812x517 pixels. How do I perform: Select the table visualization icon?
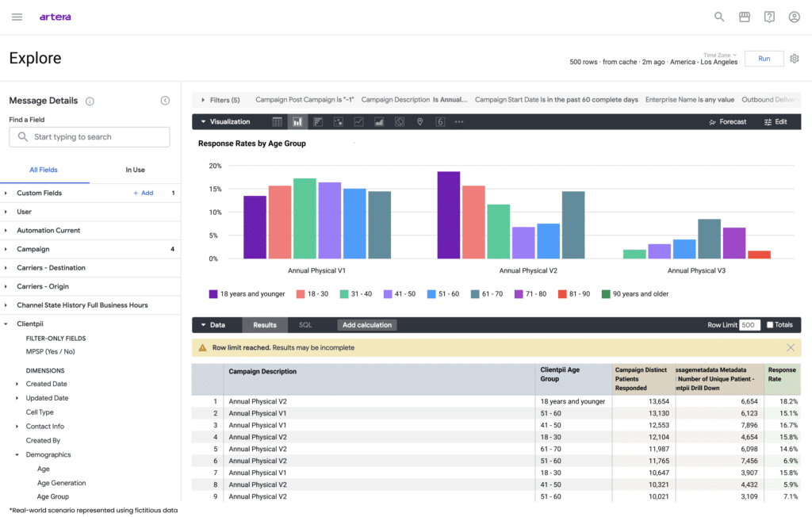pos(278,122)
